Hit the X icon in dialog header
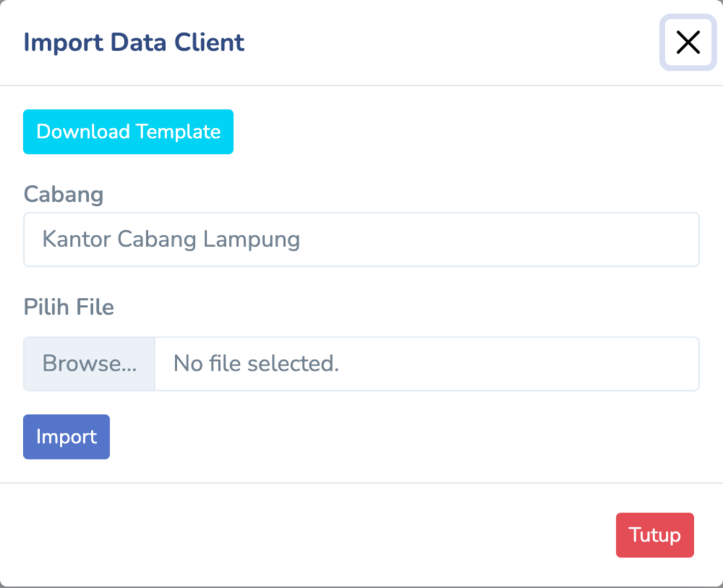The image size is (723, 588). [687, 42]
